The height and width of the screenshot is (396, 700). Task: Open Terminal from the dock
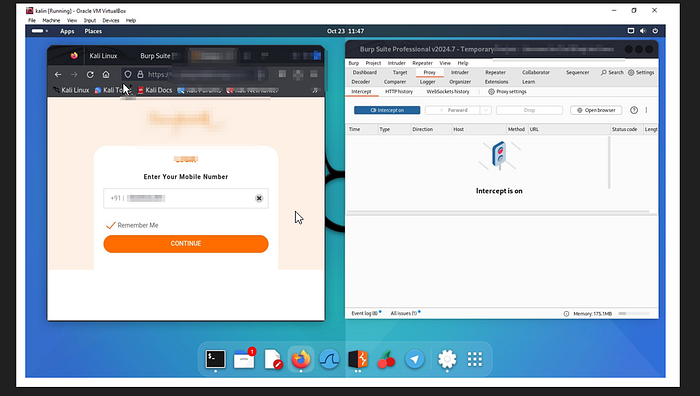pyautogui.click(x=215, y=359)
